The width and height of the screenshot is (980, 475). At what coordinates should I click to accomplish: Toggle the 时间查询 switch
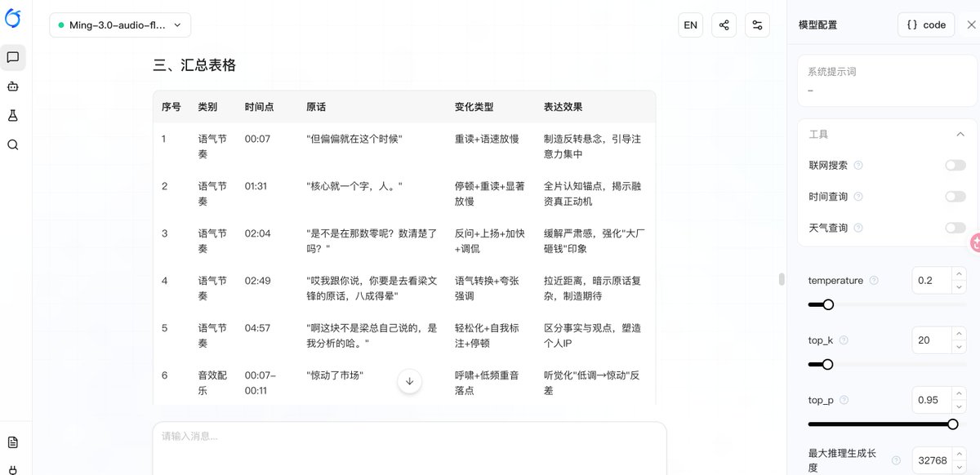coord(955,197)
